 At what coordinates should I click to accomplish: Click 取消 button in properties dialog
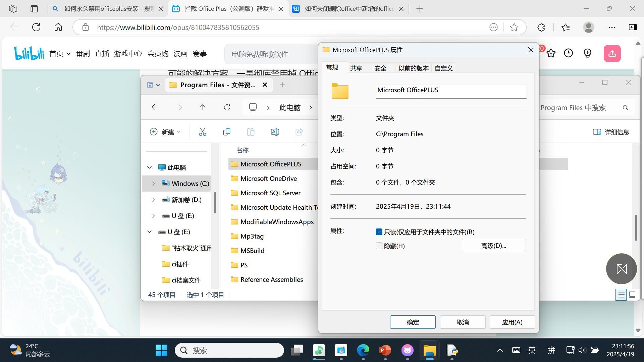pos(463,322)
